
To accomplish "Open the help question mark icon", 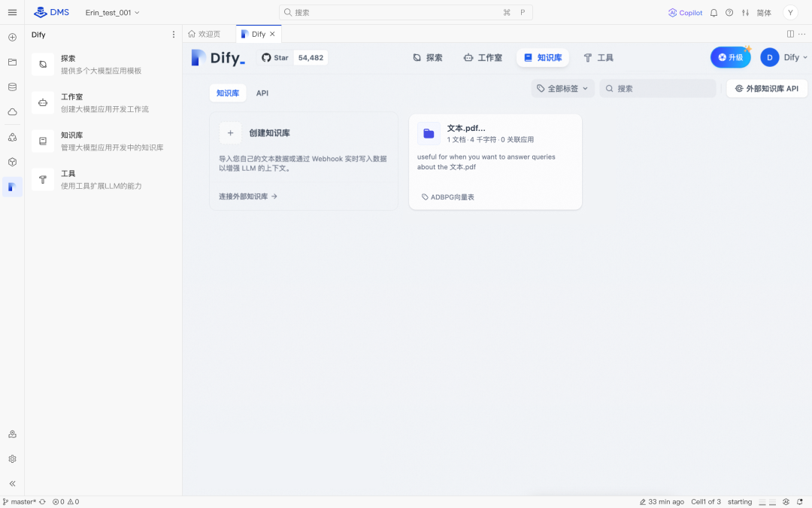I will click(729, 13).
